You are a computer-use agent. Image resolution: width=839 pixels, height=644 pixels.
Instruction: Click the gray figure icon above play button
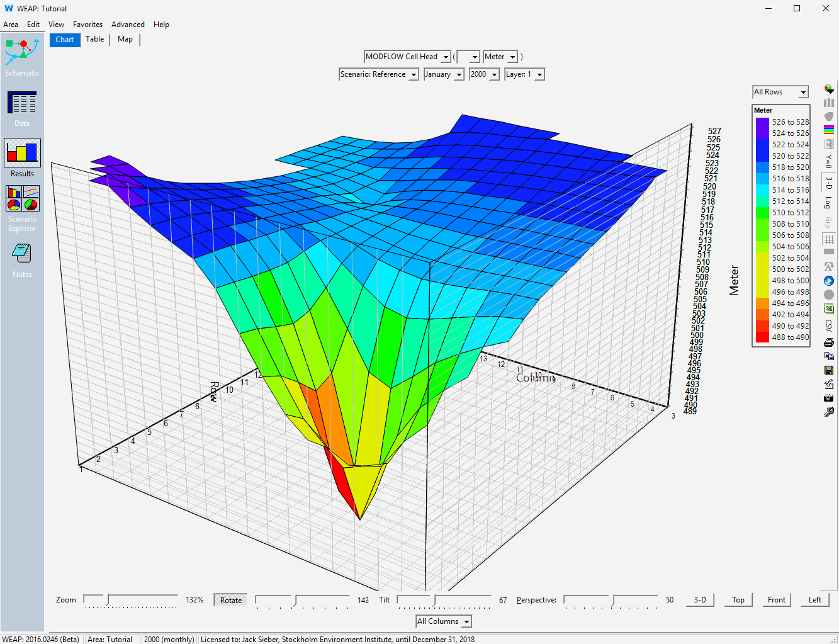pos(829,266)
